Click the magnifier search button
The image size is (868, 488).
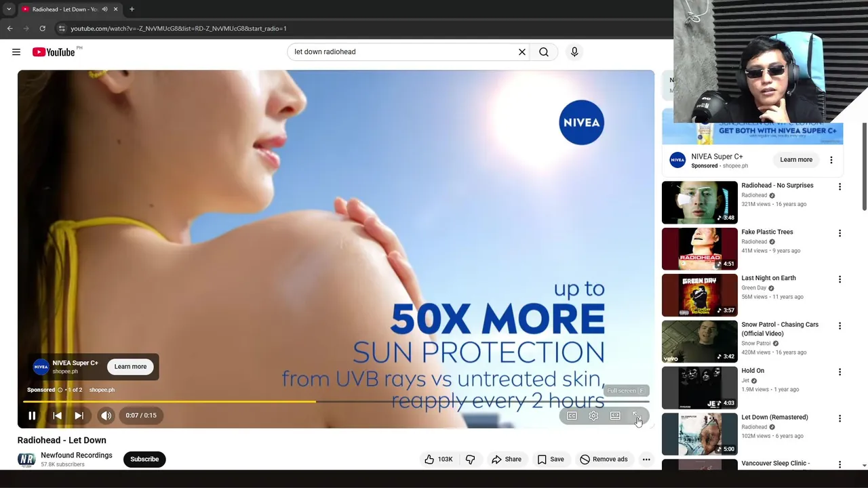(544, 52)
